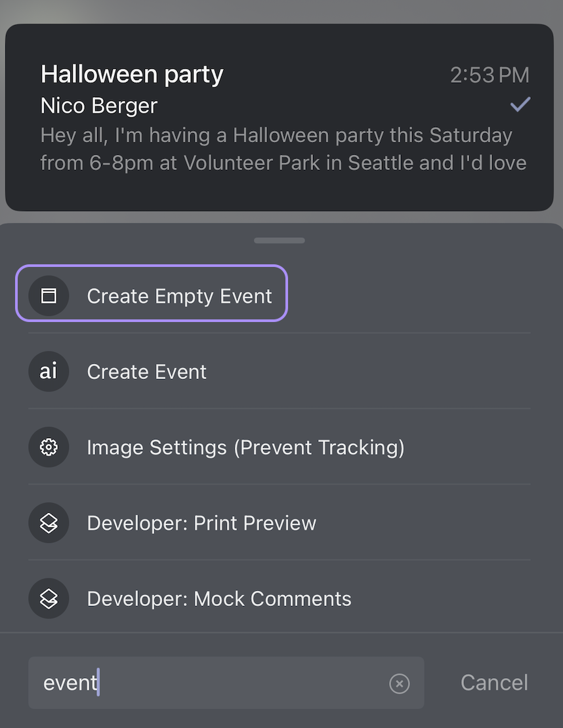Click the layers icon beside Developer: Mock Comments

point(49,598)
